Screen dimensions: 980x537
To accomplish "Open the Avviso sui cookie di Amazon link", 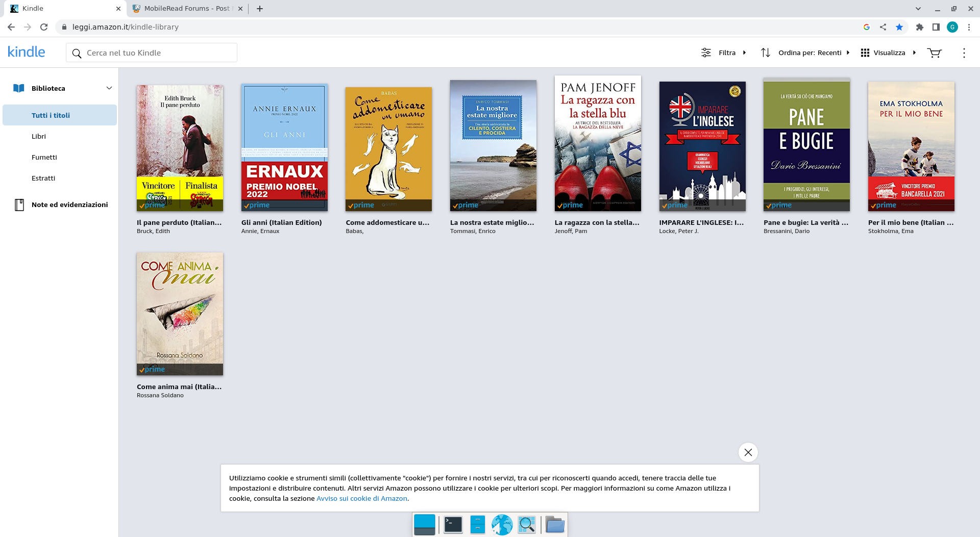I will pos(362,499).
